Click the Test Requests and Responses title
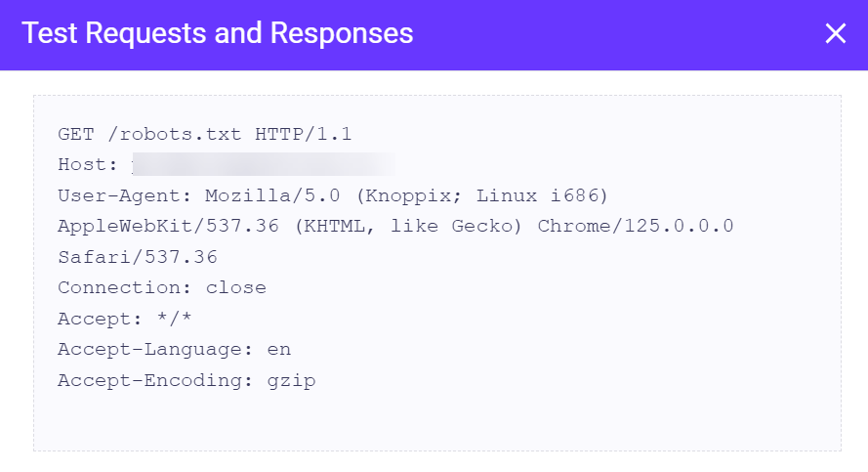The width and height of the screenshot is (868, 472). coord(218,33)
